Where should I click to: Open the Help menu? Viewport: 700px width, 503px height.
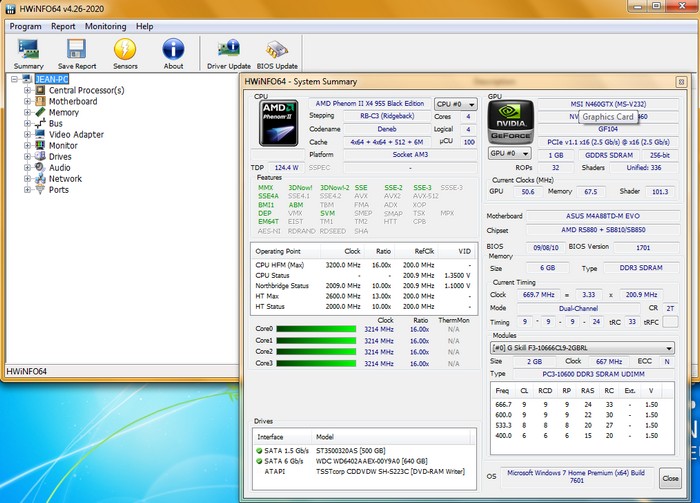(x=145, y=26)
